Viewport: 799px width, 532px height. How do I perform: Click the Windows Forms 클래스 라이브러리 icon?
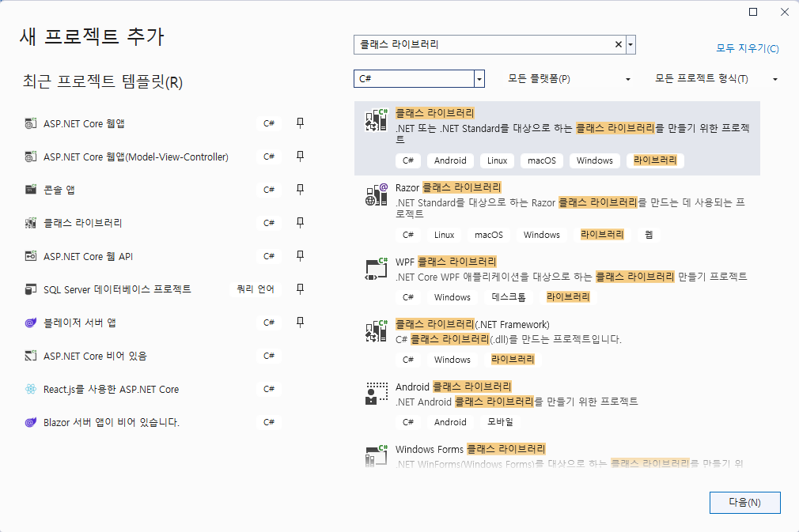pyautogui.click(x=375, y=456)
